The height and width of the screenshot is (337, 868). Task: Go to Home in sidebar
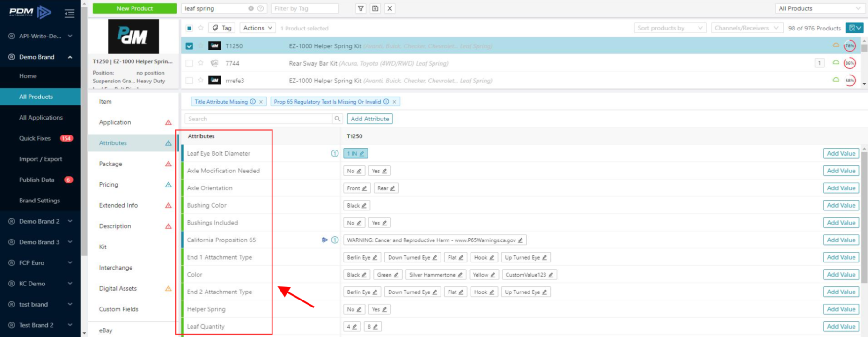(x=28, y=76)
